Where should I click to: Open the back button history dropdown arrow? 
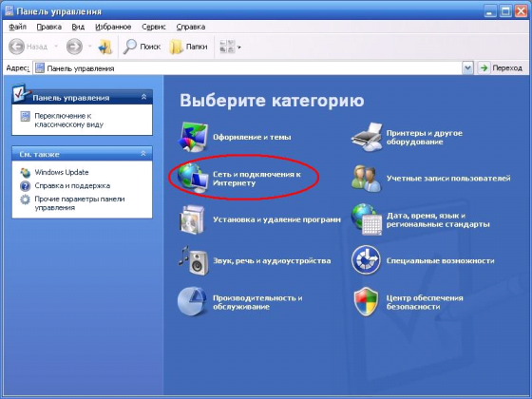tap(56, 47)
